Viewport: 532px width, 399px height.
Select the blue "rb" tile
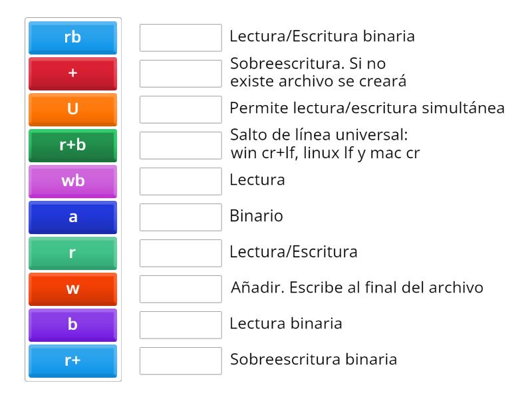tap(72, 38)
